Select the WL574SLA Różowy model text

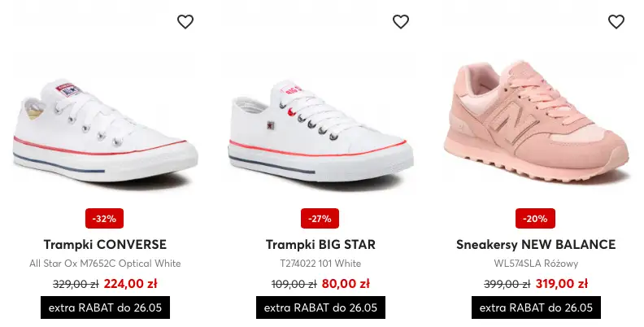(536, 264)
